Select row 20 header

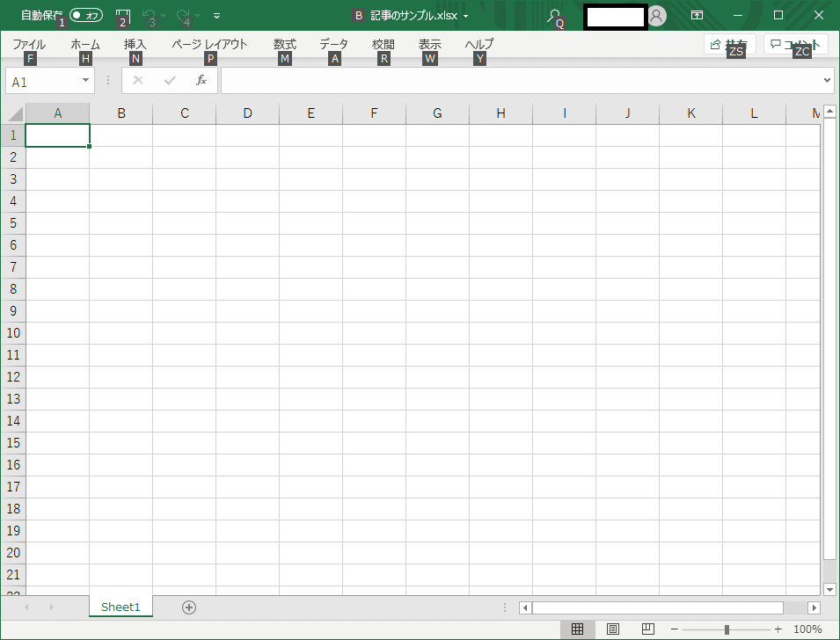(x=13, y=553)
